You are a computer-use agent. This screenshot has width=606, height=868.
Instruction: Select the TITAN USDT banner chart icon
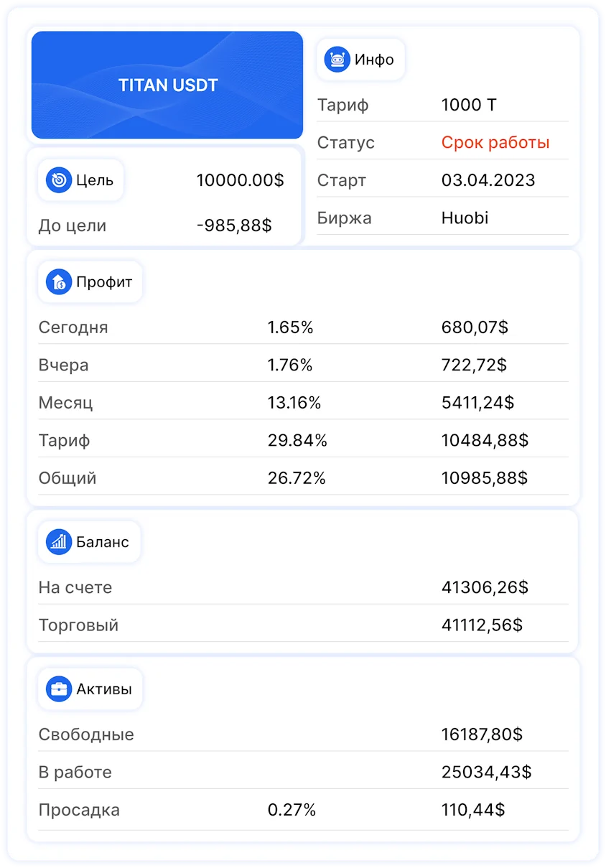tap(167, 85)
